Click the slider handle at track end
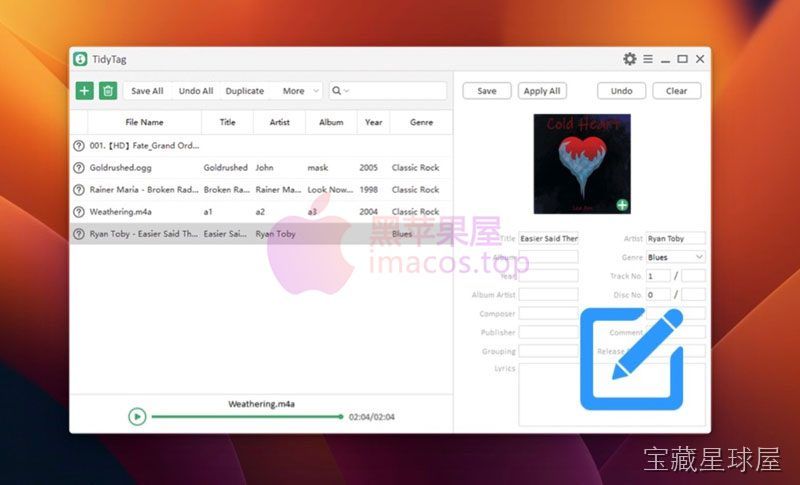 341,417
